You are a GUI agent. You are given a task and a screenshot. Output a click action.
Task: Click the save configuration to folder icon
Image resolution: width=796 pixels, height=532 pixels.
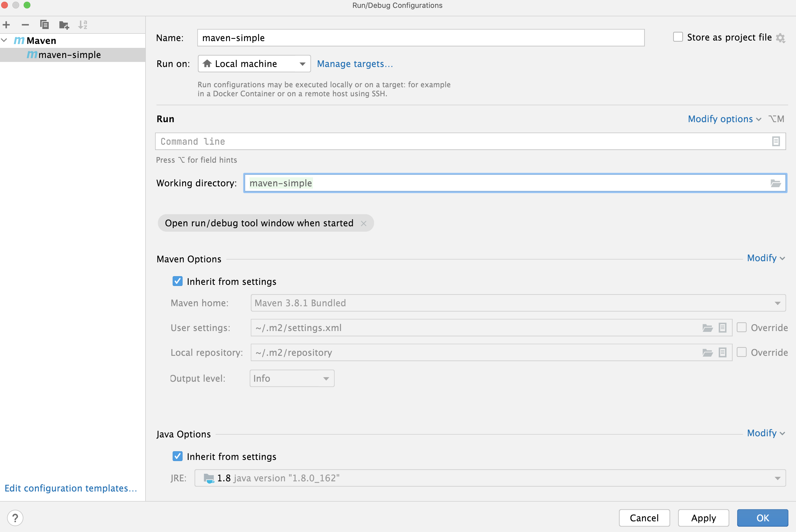click(x=64, y=25)
